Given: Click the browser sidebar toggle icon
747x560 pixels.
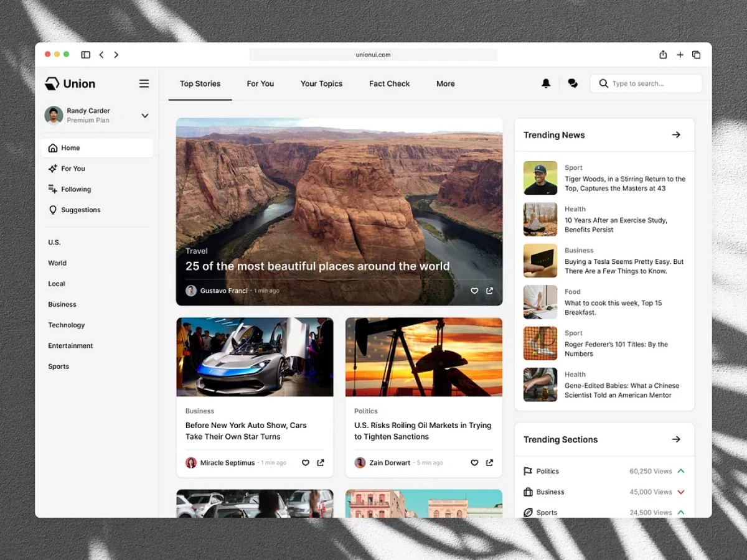Looking at the screenshot, I should click(x=85, y=55).
